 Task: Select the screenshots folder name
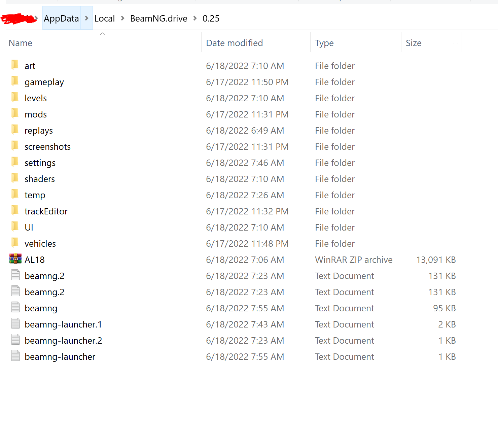pyautogui.click(x=47, y=147)
